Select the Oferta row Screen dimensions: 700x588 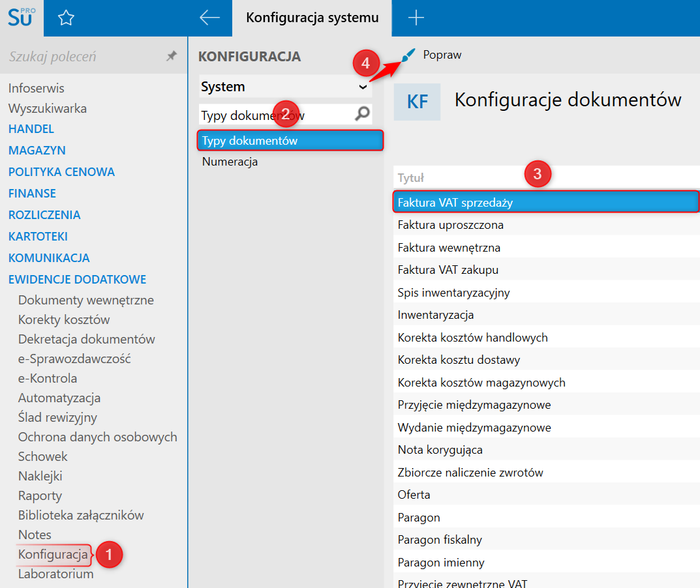click(x=547, y=495)
